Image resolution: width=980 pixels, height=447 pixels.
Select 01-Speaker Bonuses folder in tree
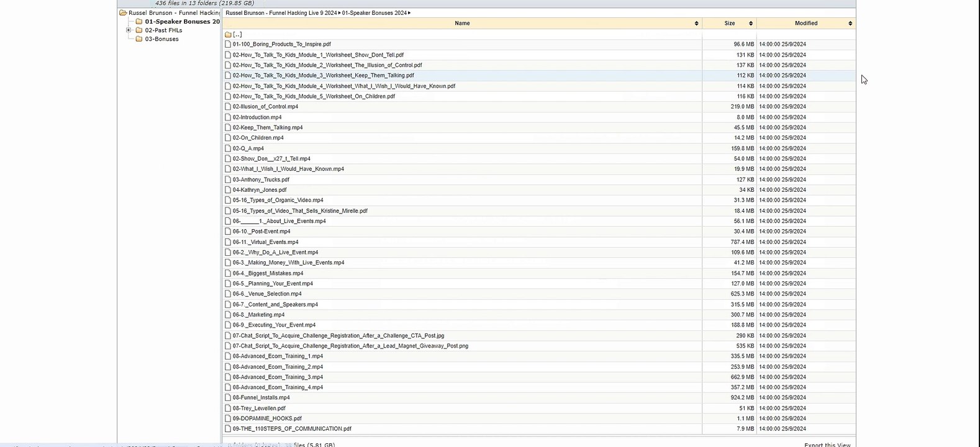pyautogui.click(x=182, y=21)
